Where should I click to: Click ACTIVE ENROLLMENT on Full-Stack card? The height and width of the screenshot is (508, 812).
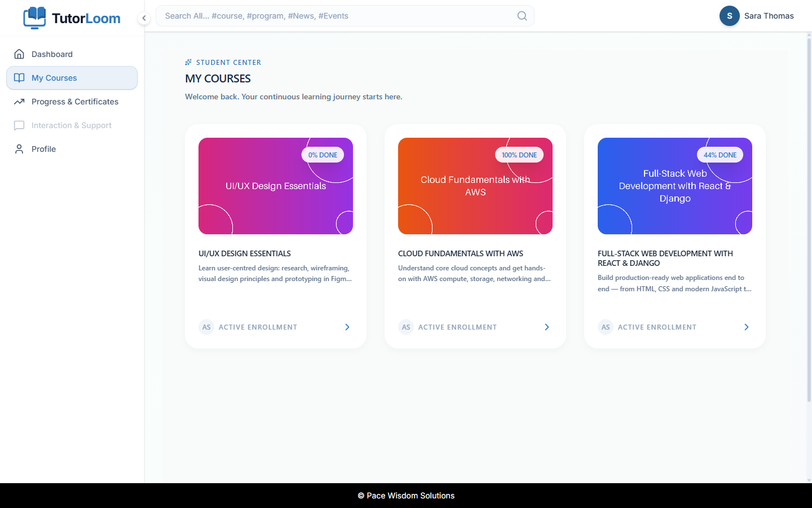click(657, 327)
